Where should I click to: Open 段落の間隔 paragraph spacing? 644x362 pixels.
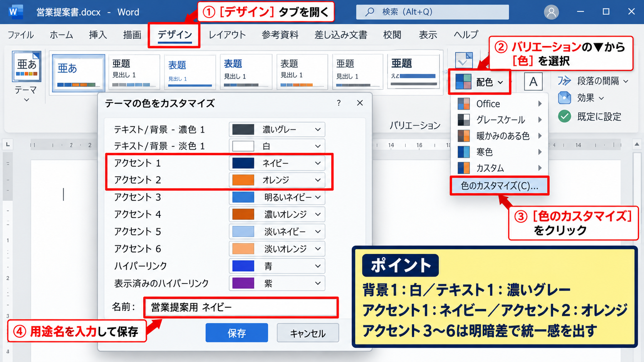(593, 81)
